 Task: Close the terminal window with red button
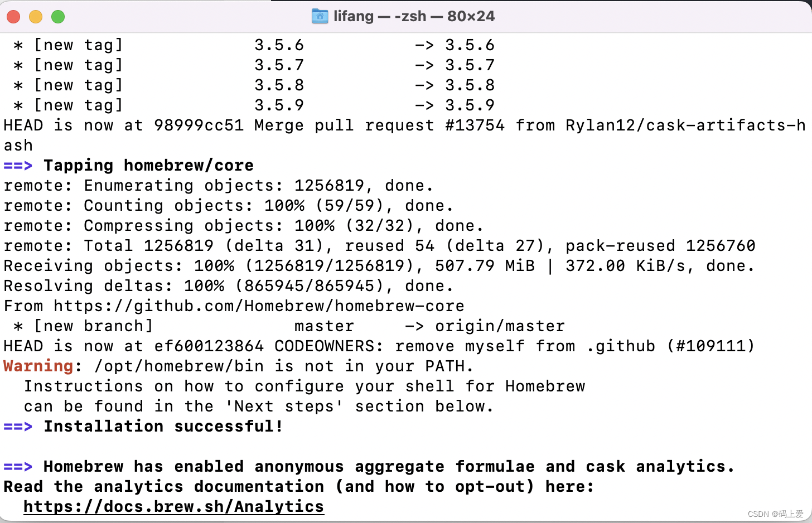(13, 17)
